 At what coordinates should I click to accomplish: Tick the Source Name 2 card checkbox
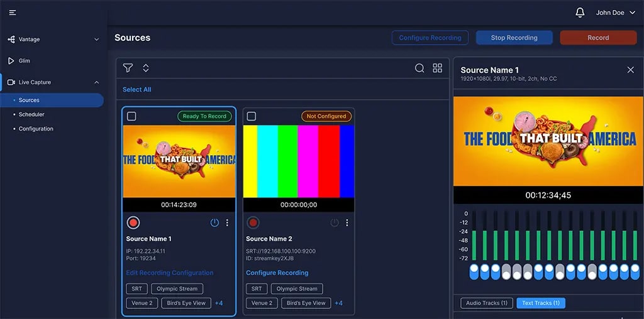252,116
